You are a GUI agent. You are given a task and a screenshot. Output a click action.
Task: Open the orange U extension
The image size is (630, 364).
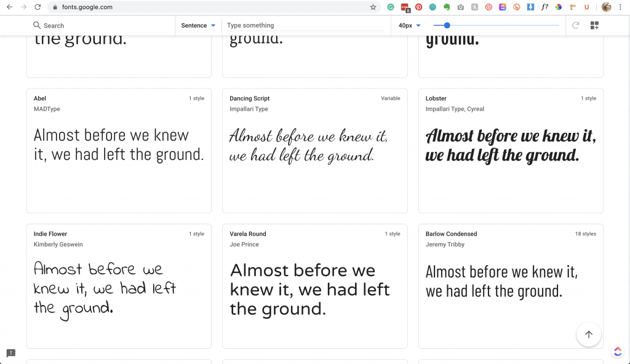[x=586, y=7]
